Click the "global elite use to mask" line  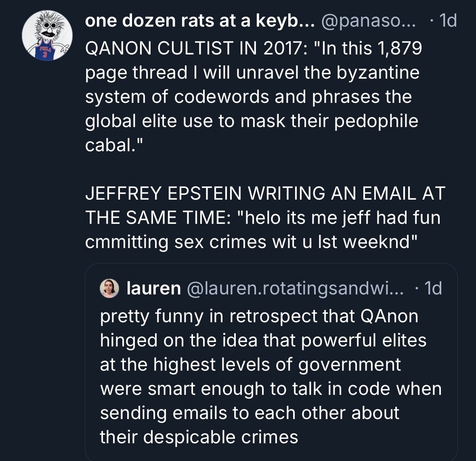(x=251, y=121)
